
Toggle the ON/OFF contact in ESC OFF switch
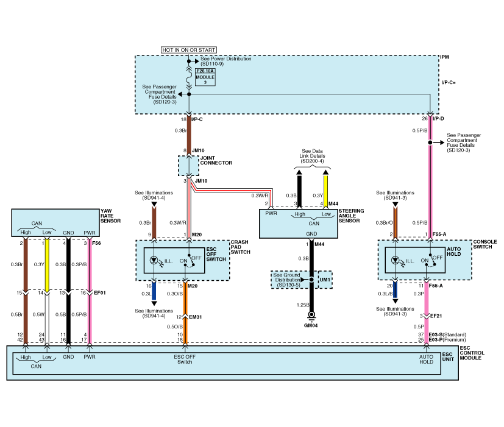[x=190, y=259]
